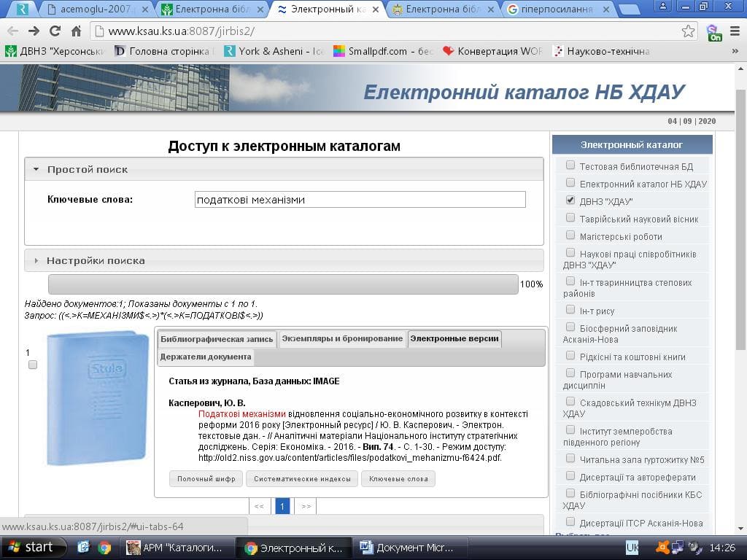Open the ДВНЗ "Херсонськи bookmark
This screenshot has height=560, width=747.
54,51
